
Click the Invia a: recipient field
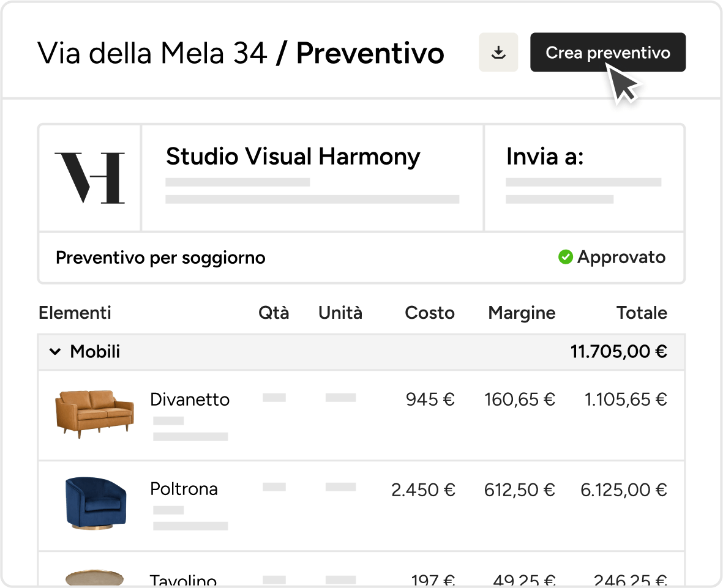pos(584,178)
